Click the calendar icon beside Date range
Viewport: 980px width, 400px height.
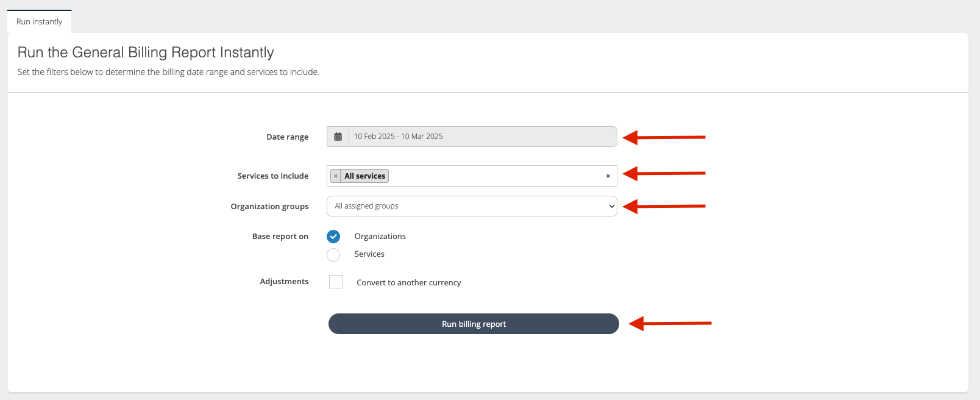[338, 137]
